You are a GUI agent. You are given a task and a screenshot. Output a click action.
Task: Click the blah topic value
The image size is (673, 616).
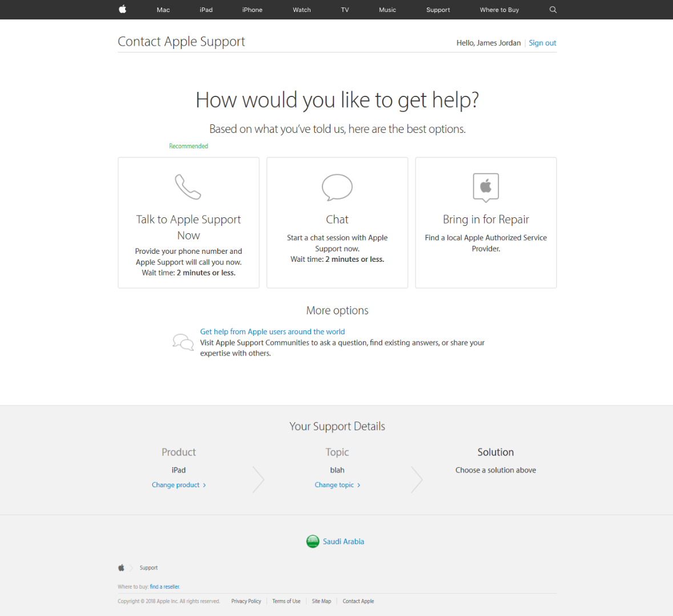337,470
